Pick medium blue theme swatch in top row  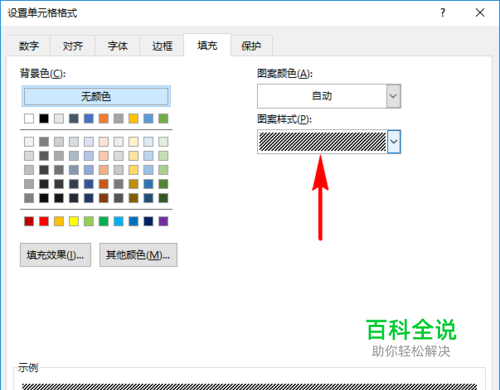[89, 118]
